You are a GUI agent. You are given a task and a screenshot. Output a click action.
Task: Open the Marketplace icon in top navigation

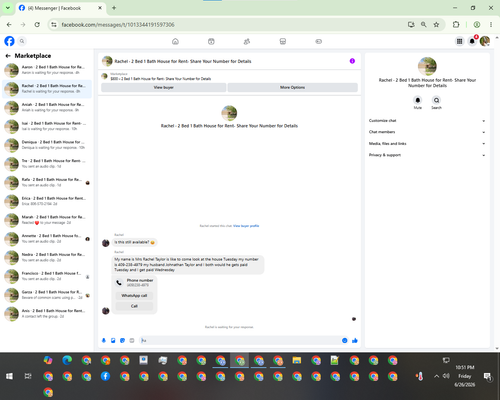pos(283,41)
